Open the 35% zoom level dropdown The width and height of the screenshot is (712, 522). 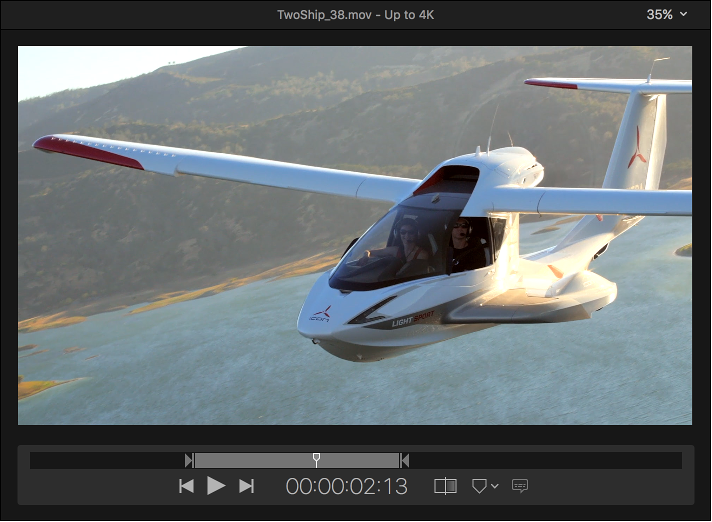pos(667,15)
